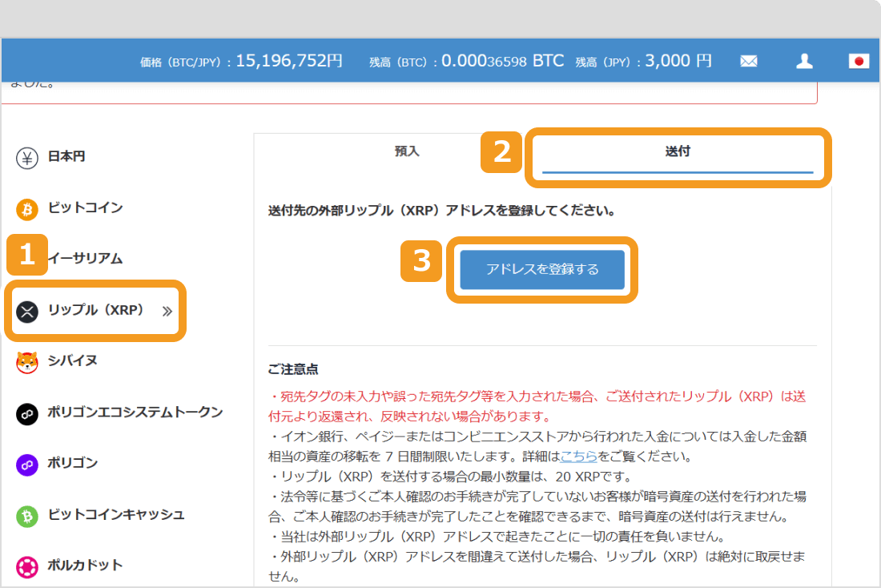Image resolution: width=881 pixels, height=588 pixels.
Task: Click the Japan flag language icon
Action: click(x=858, y=60)
